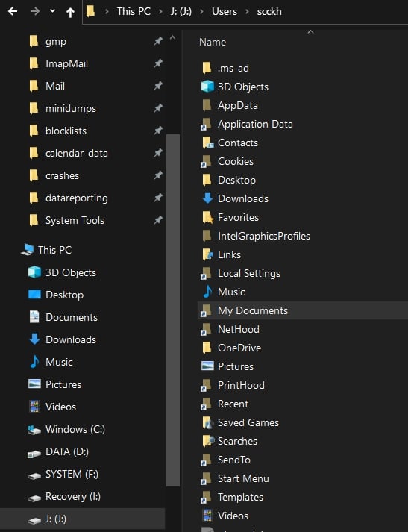Open pinned ImapMail folder
Image resolution: width=408 pixels, height=532 pixels.
66,63
